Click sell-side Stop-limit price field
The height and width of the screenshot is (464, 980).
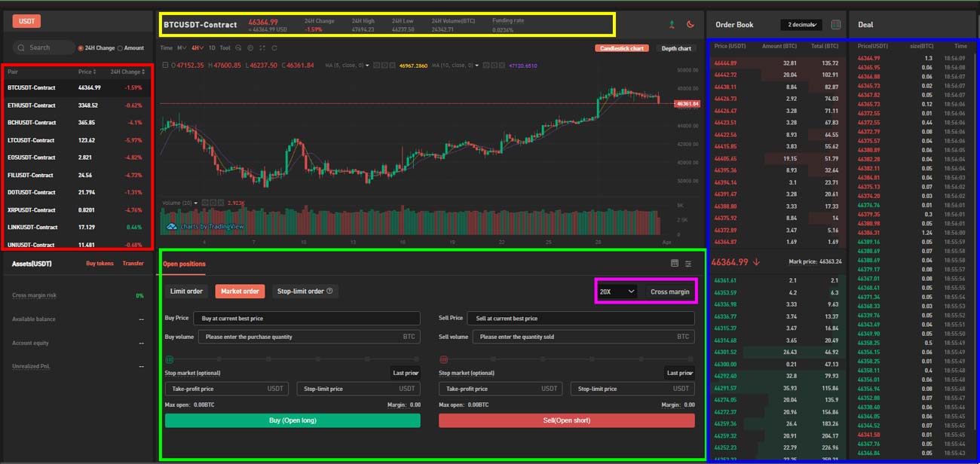coord(632,389)
